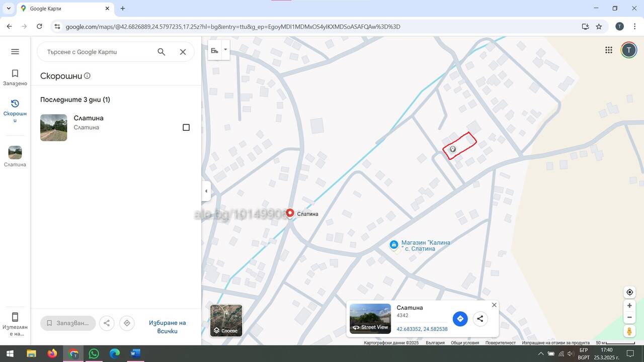This screenshot has width=644, height=362.
Task: Select the Google Карти browser tab
Action: 65,9
